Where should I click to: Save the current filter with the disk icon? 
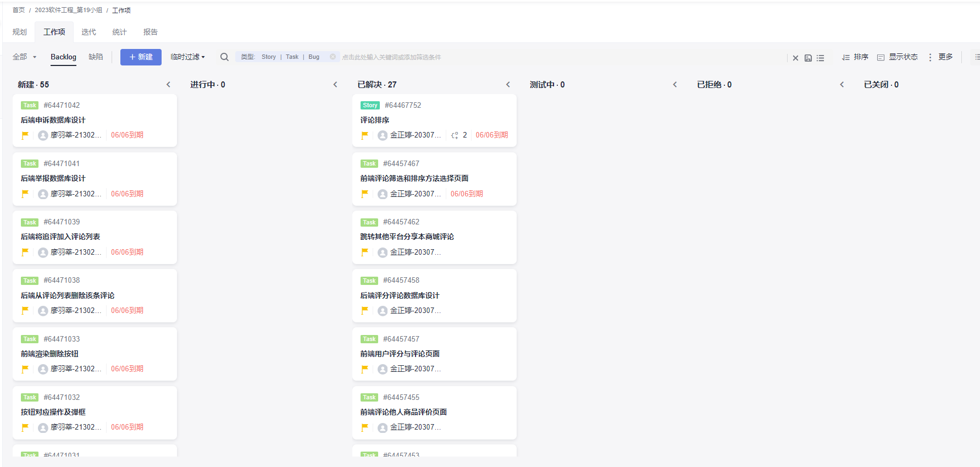tap(808, 58)
